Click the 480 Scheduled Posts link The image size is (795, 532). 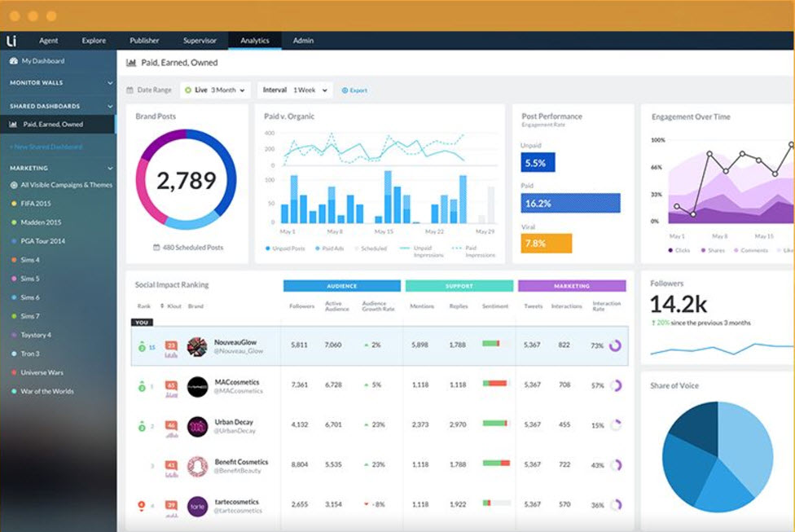pyautogui.click(x=188, y=247)
